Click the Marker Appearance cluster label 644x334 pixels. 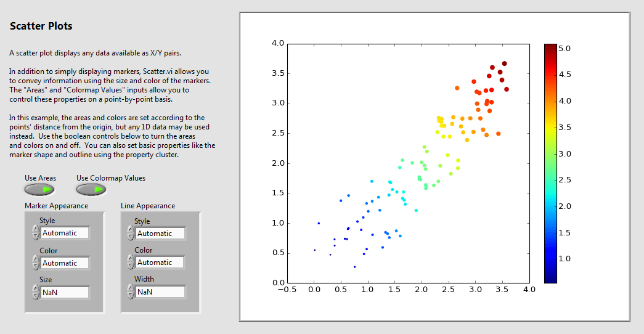pyautogui.click(x=56, y=206)
